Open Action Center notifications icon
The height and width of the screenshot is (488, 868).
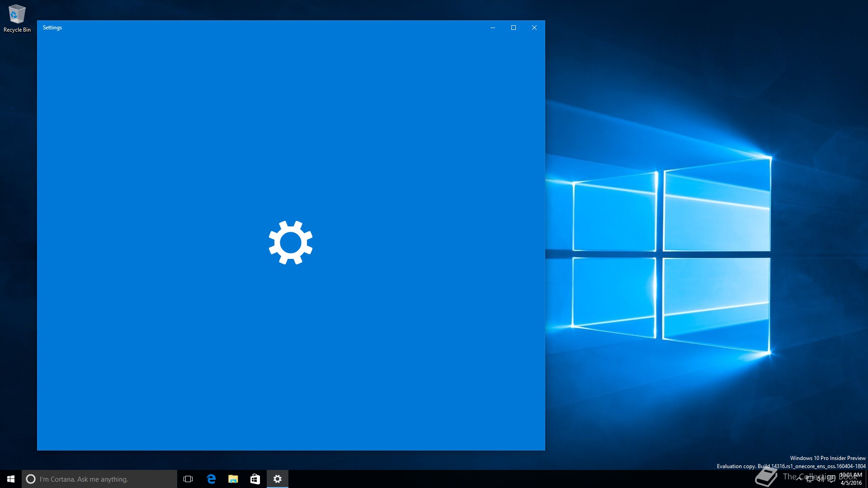tap(831, 479)
